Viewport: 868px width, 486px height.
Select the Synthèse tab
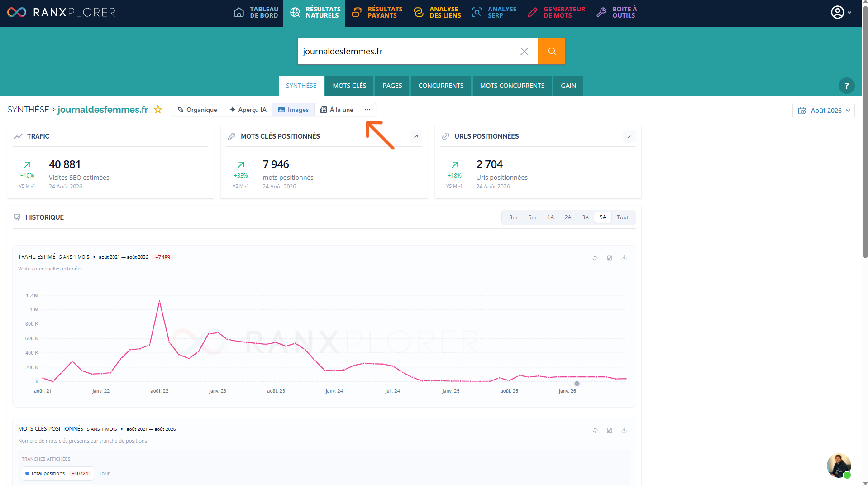301,86
